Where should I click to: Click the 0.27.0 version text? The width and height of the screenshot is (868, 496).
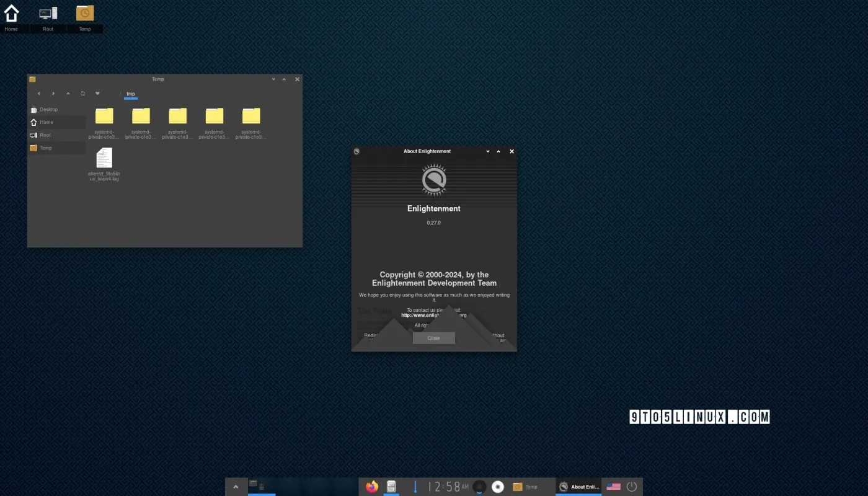click(434, 223)
